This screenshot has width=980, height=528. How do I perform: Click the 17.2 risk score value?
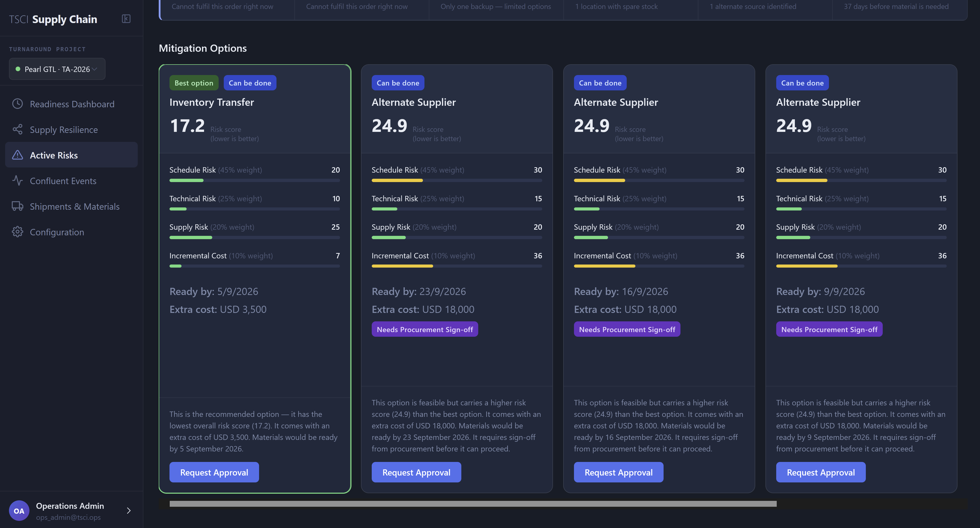click(x=188, y=125)
